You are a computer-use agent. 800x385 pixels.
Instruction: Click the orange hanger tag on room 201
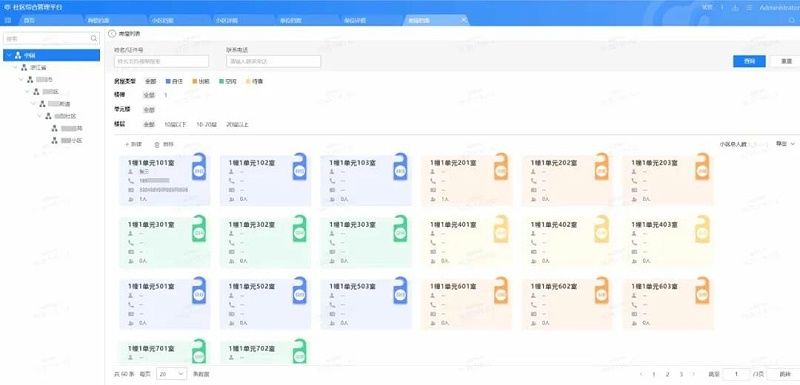click(501, 167)
